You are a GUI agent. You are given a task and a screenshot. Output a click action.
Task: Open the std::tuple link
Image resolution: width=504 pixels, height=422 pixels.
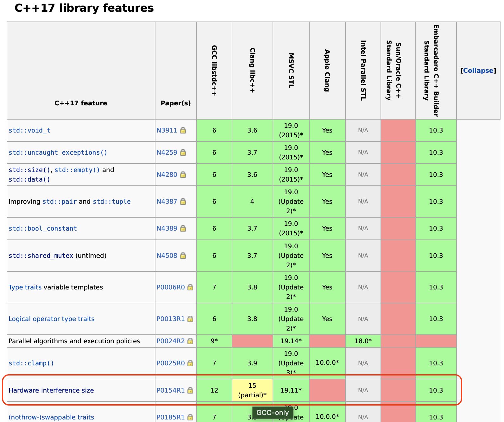(x=112, y=202)
